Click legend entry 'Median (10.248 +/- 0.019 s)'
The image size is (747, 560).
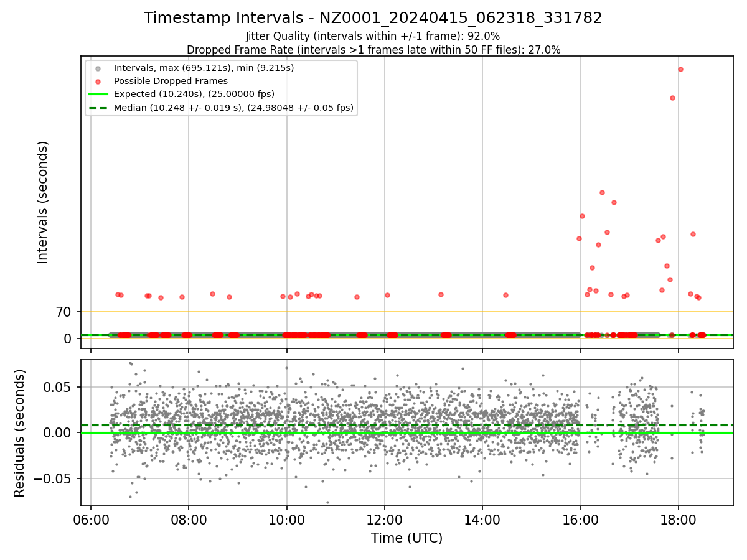coord(233,108)
